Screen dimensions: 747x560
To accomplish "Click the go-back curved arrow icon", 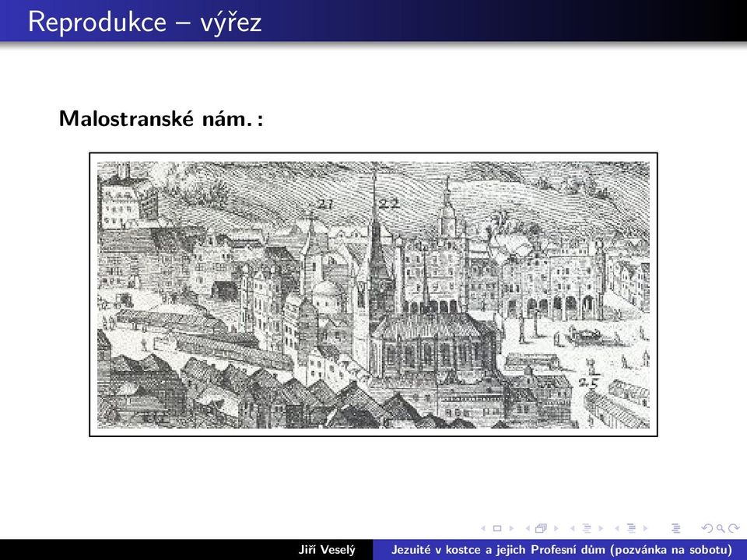I will (x=707, y=528).
